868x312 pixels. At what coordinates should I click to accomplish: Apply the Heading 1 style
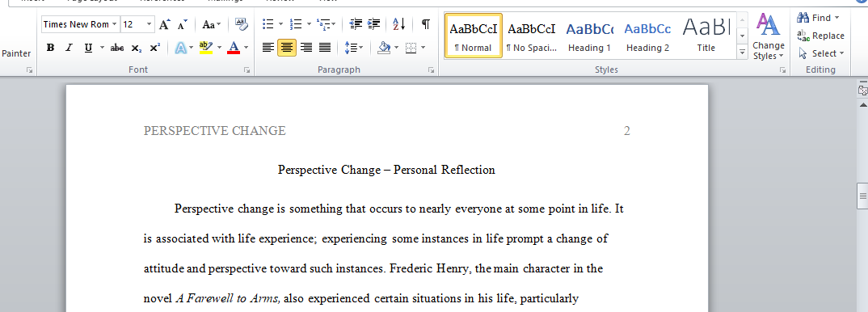click(589, 36)
